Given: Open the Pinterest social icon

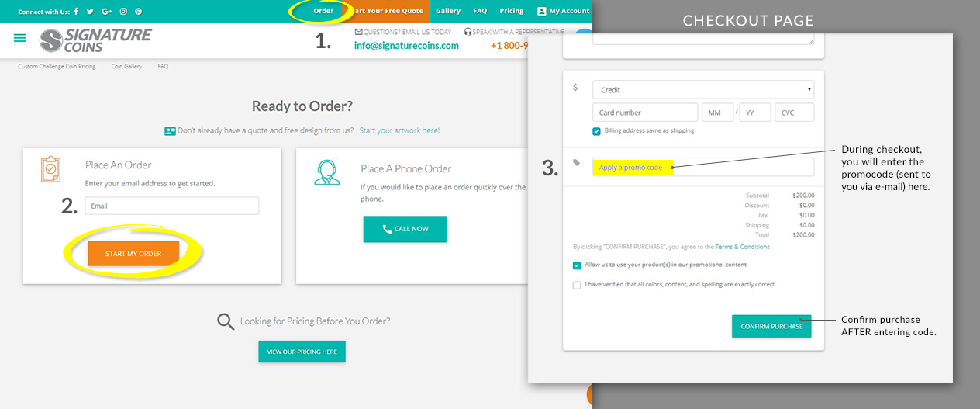Looking at the screenshot, I should 139,12.
